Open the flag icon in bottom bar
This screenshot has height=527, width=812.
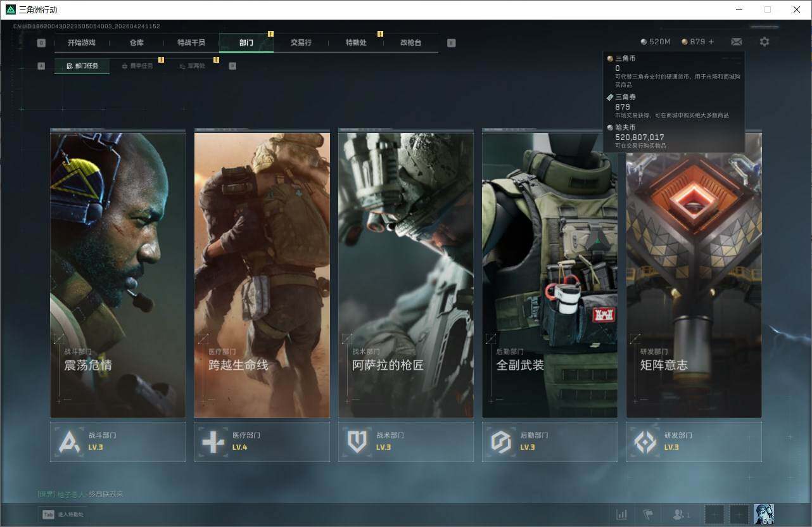(x=648, y=514)
